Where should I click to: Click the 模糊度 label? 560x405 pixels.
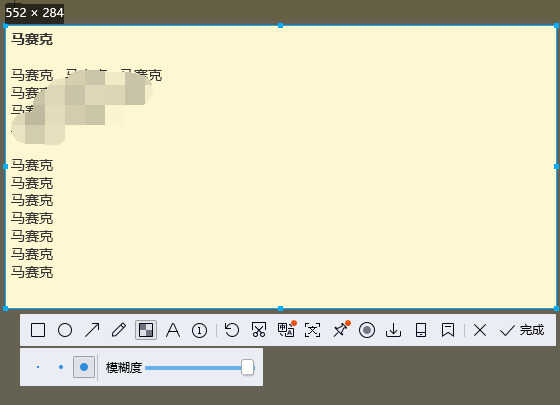[x=124, y=368]
